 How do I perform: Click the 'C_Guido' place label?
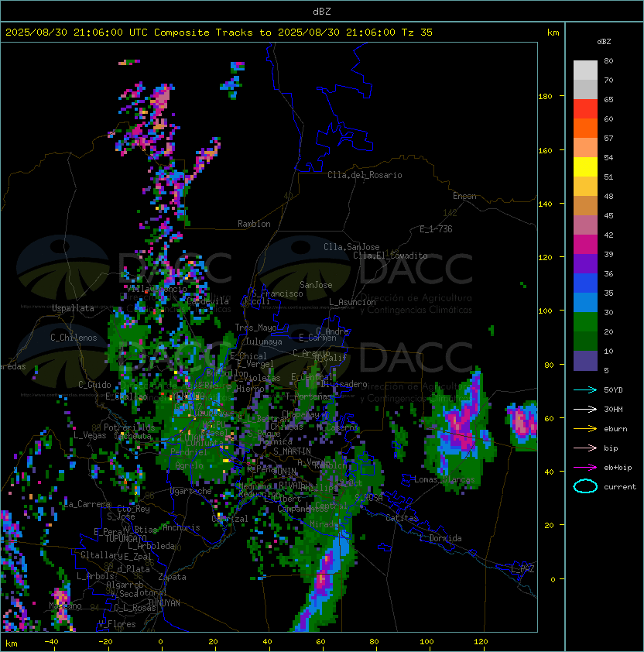[94, 385]
